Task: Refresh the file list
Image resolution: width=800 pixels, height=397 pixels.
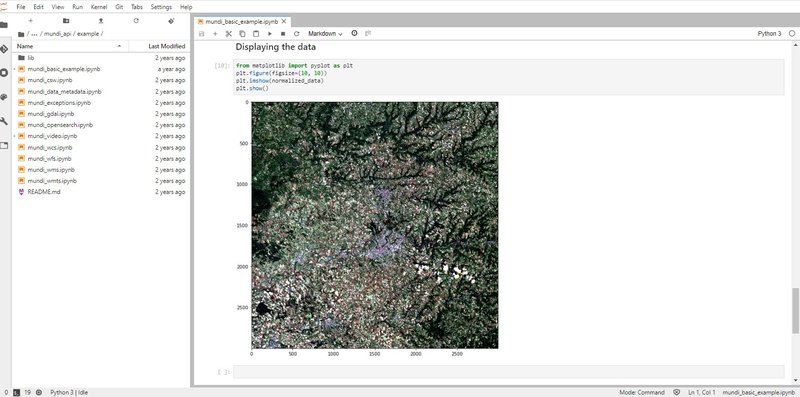Action: click(x=136, y=21)
